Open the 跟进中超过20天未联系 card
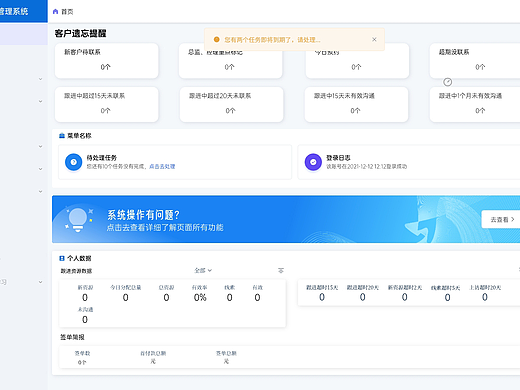This screenshot has height=390, width=520. coord(231,104)
